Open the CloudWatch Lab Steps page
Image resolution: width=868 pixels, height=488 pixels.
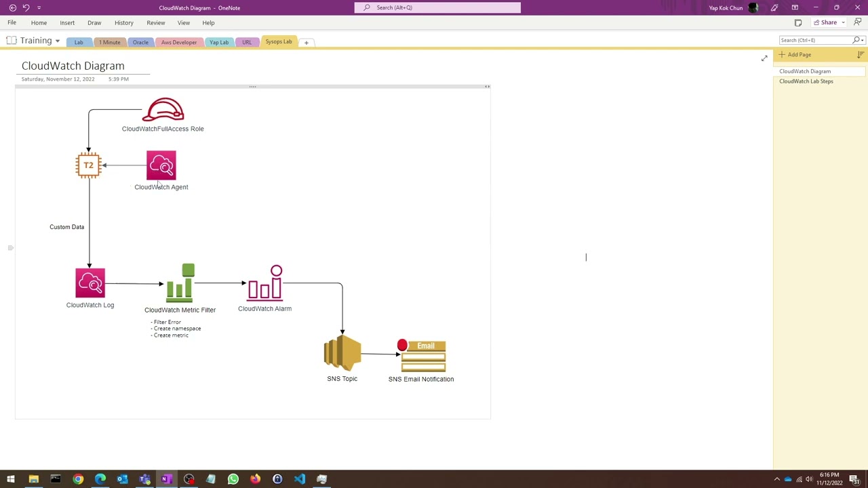(x=806, y=81)
